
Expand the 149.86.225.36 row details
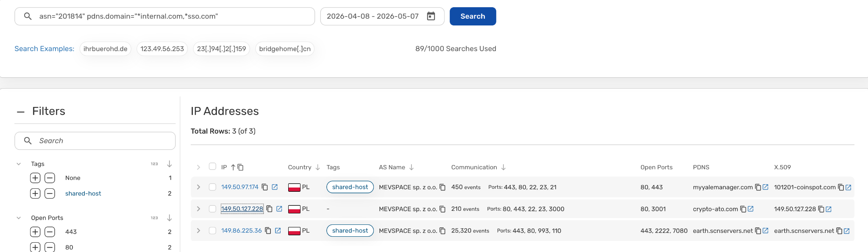click(x=198, y=231)
